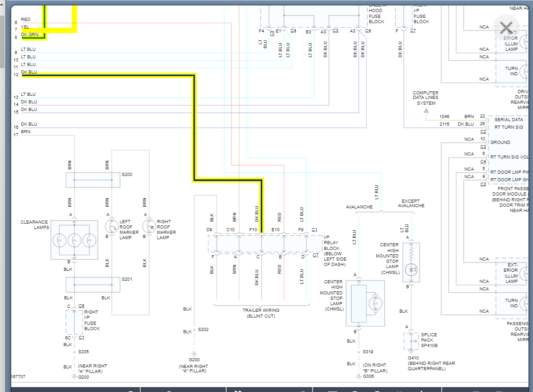Click the Avalanche CHMSL lamp symbol
533x392 pixels.
(366, 303)
